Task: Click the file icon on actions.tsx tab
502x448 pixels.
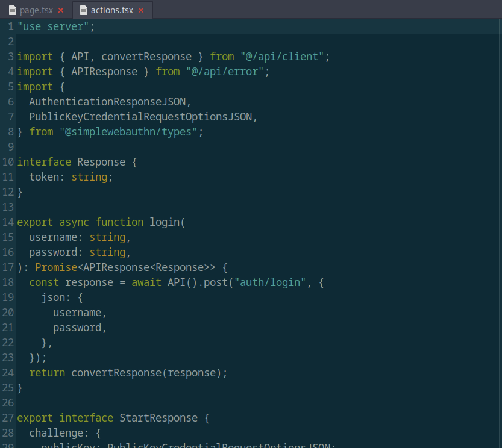Action: point(84,11)
